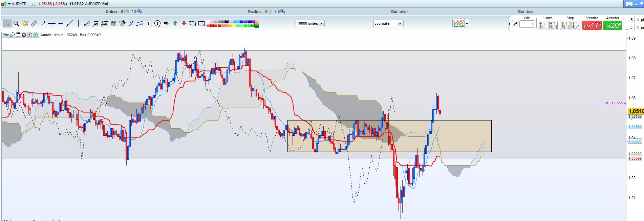The image size is (644, 221).
Task: Click second Limite order icon
Action: pyautogui.click(x=553, y=25)
